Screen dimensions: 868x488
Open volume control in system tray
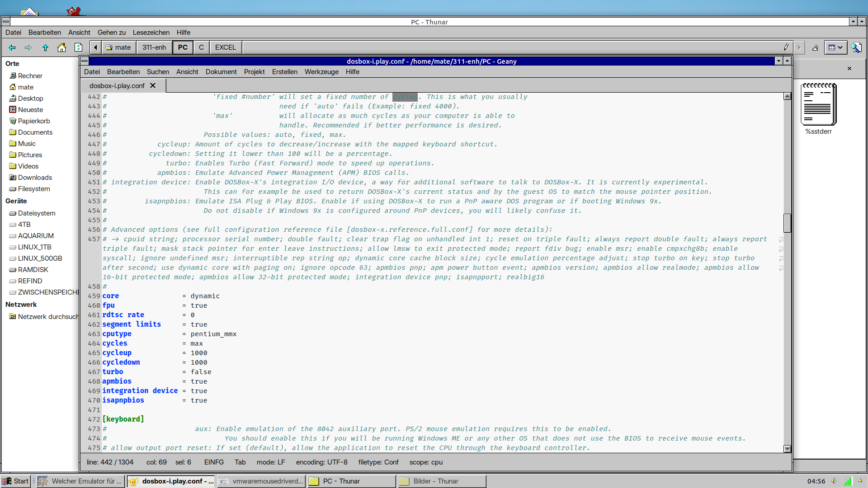tap(834, 481)
